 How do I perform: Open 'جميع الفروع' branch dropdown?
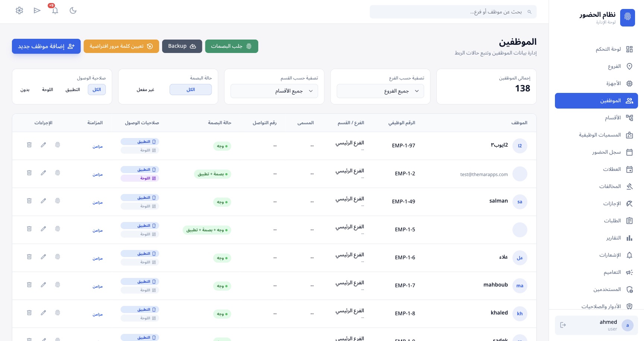[381, 91]
